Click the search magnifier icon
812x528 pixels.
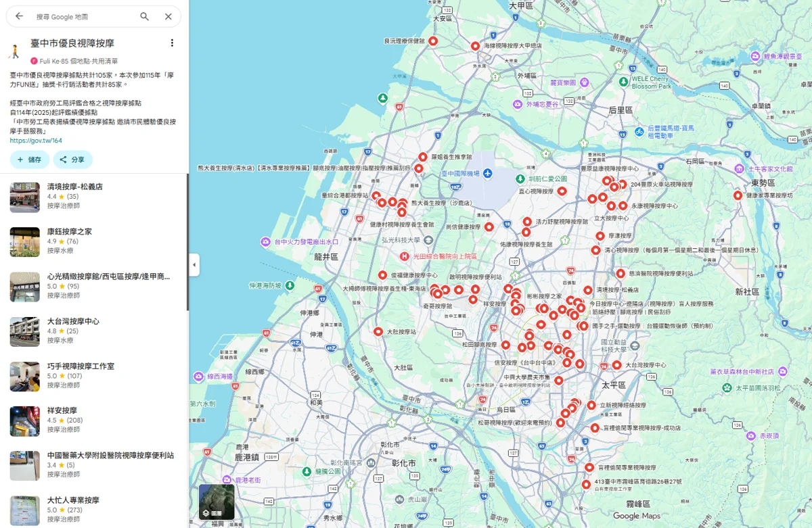pos(145,16)
